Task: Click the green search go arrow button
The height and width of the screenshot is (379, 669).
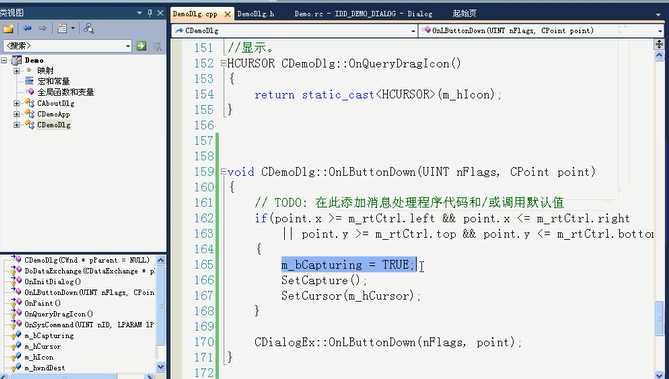Action: 141,46
